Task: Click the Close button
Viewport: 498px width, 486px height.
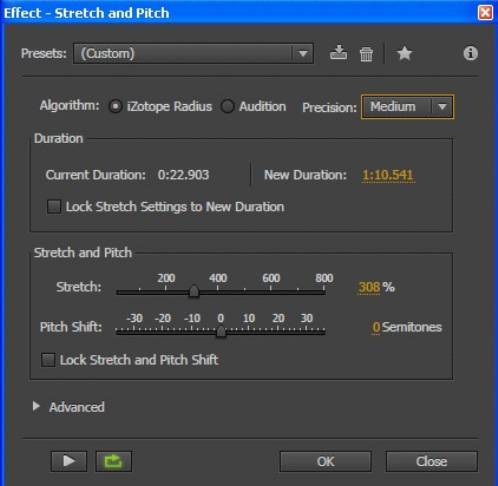Action: point(432,462)
